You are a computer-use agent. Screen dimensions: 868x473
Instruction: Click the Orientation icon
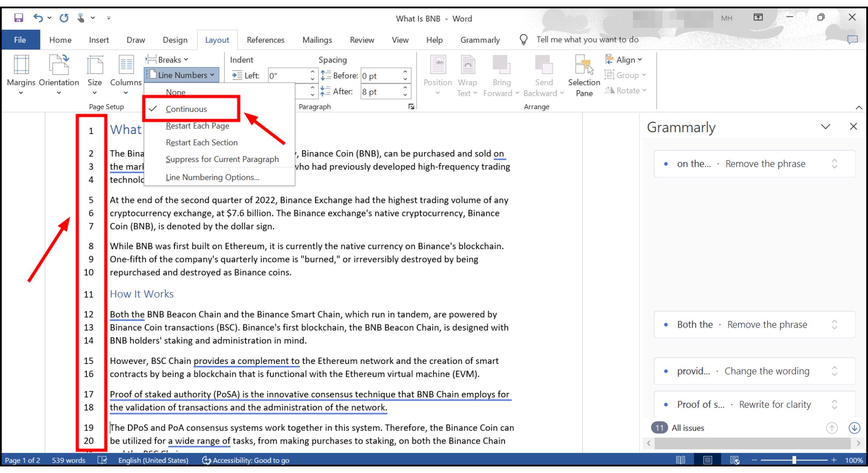click(x=59, y=66)
